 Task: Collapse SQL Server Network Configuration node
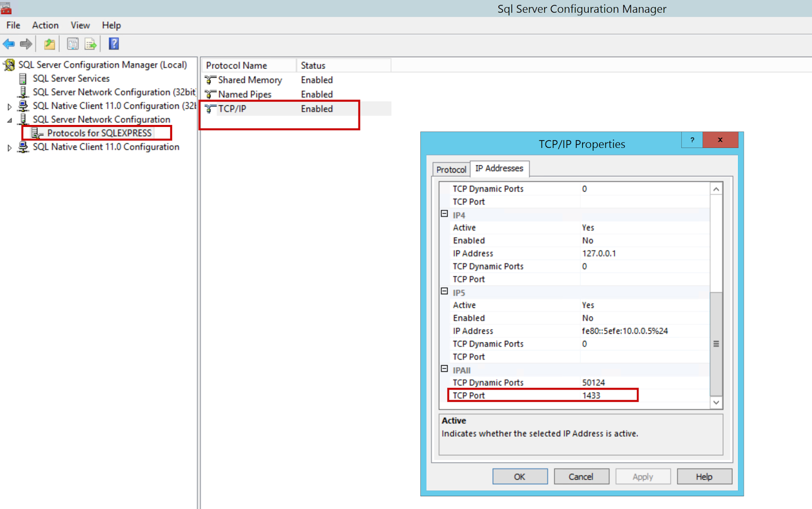tap(9, 120)
